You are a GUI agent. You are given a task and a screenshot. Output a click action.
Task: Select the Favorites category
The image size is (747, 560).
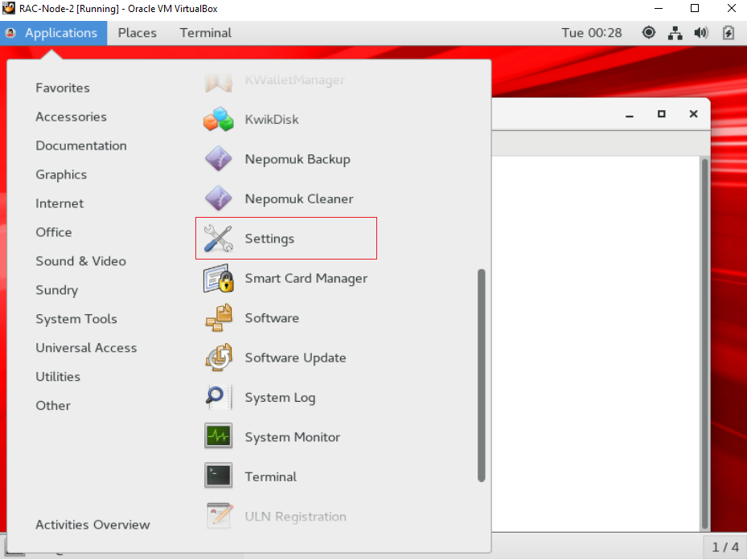63,88
